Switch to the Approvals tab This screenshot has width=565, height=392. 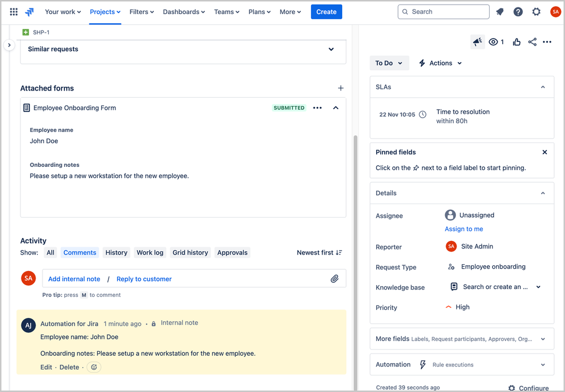(232, 253)
